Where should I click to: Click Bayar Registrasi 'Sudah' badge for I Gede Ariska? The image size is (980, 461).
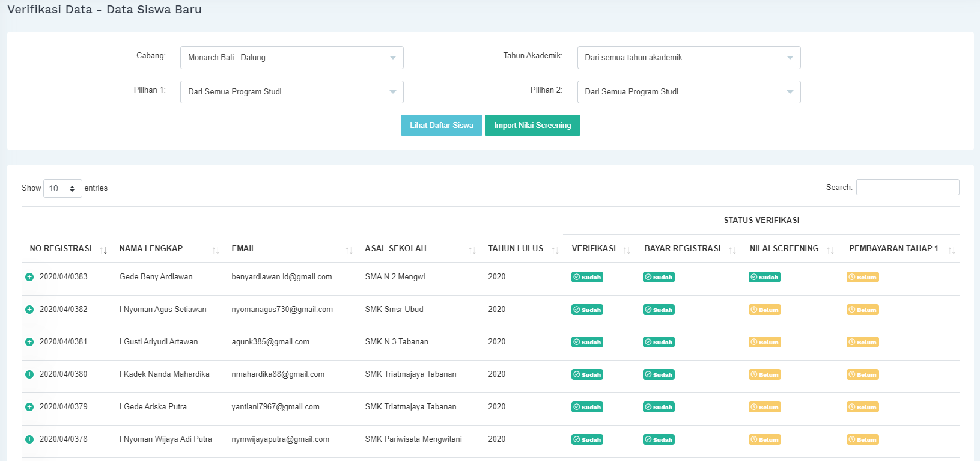click(659, 407)
